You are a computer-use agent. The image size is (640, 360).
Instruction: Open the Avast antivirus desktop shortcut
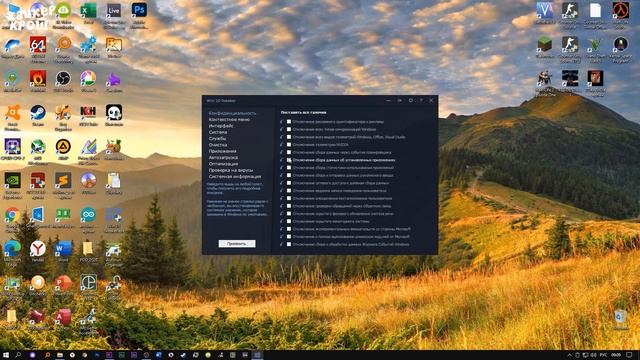(12, 113)
